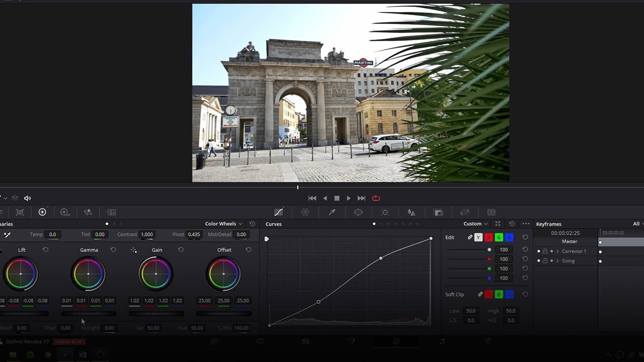Open the Sizing palette icon
The height and width of the screenshot is (362, 644).
pyautogui.click(x=464, y=212)
